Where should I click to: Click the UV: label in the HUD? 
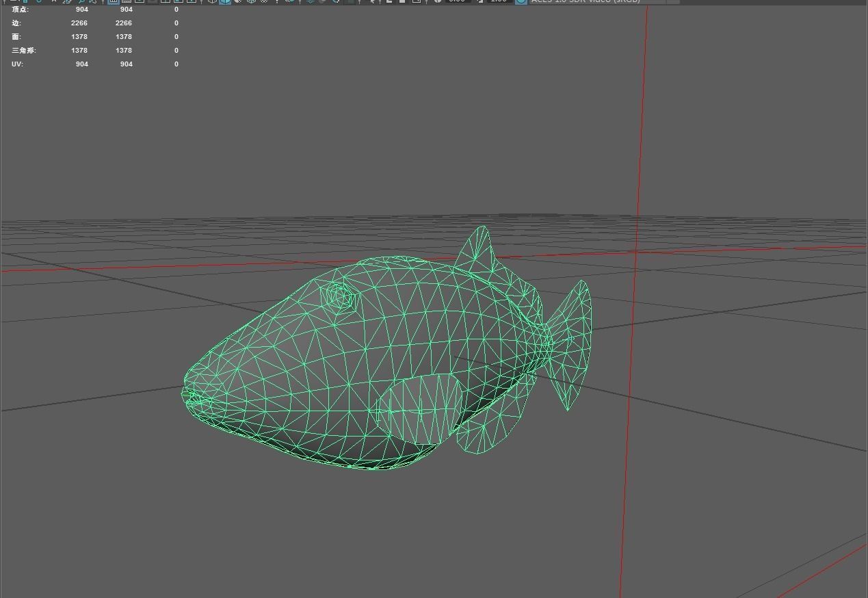tap(18, 64)
